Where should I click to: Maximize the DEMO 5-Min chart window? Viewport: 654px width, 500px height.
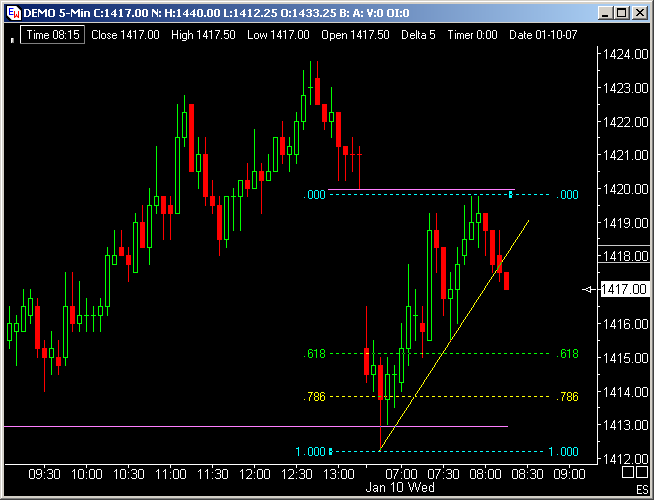click(622, 13)
